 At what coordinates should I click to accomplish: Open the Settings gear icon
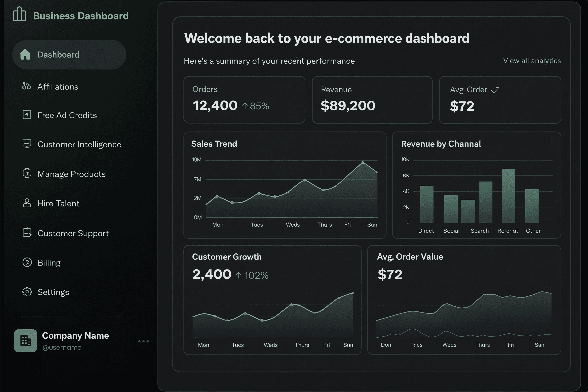coord(27,292)
